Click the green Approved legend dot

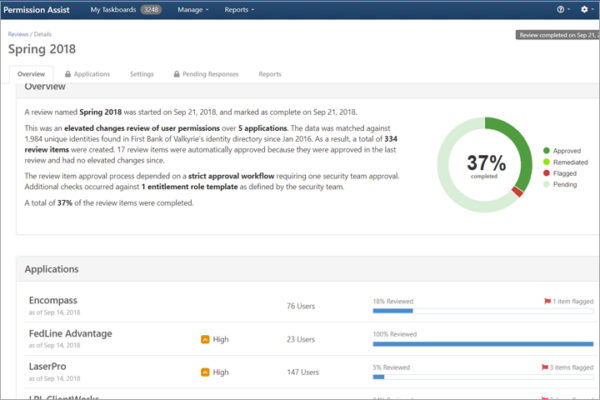click(546, 150)
